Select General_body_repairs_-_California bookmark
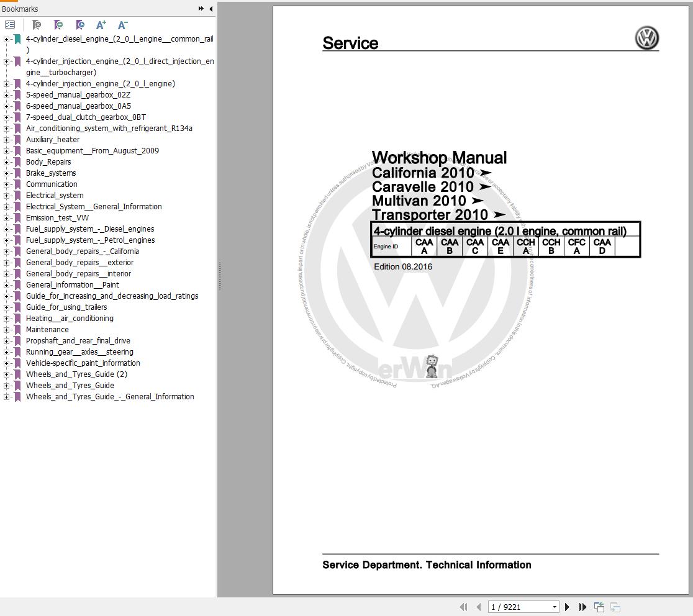This screenshot has width=693, height=616. (x=82, y=251)
